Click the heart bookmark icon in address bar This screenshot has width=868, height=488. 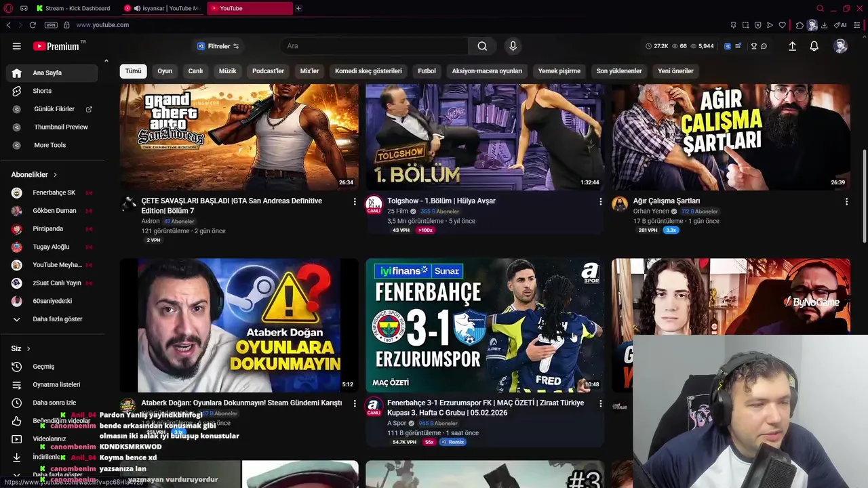(x=782, y=25)
